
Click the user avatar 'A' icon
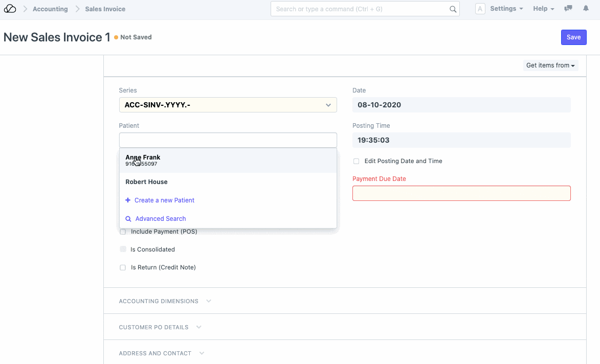pos(480,9)
